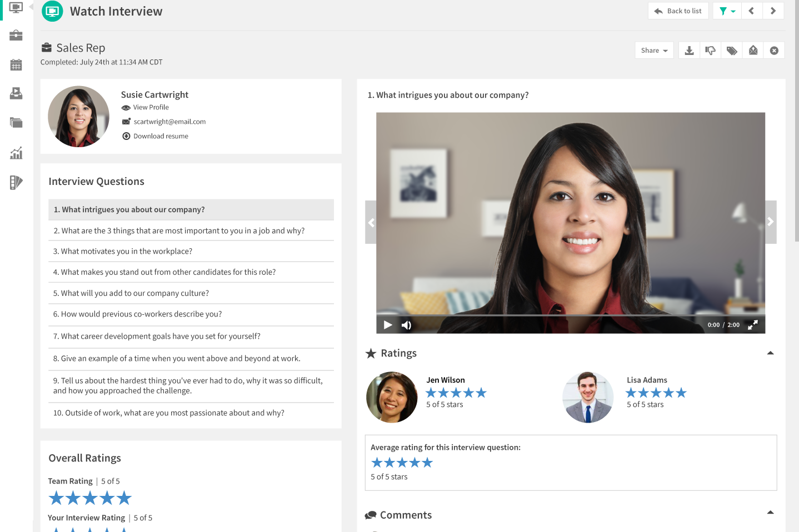799x532 pixels.
Task: Open the calendar icon in sidebar
Action: click(x=16, y=65)
